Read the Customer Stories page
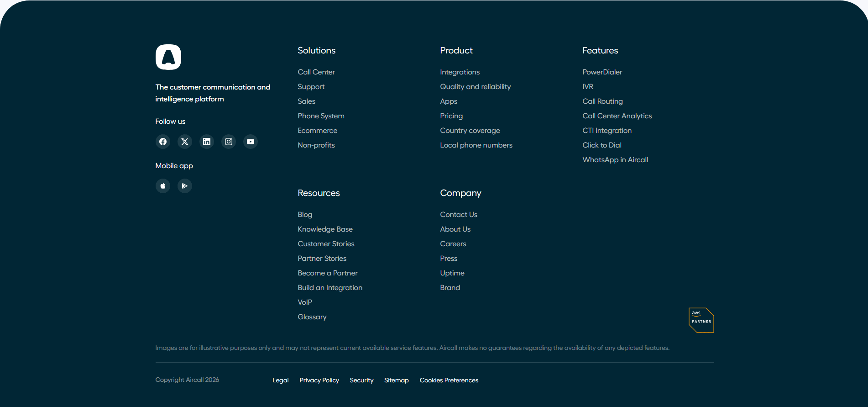Image resolution: width=868 pixels, height=407 pixels. pyautogui.click(x=326, y=244)
